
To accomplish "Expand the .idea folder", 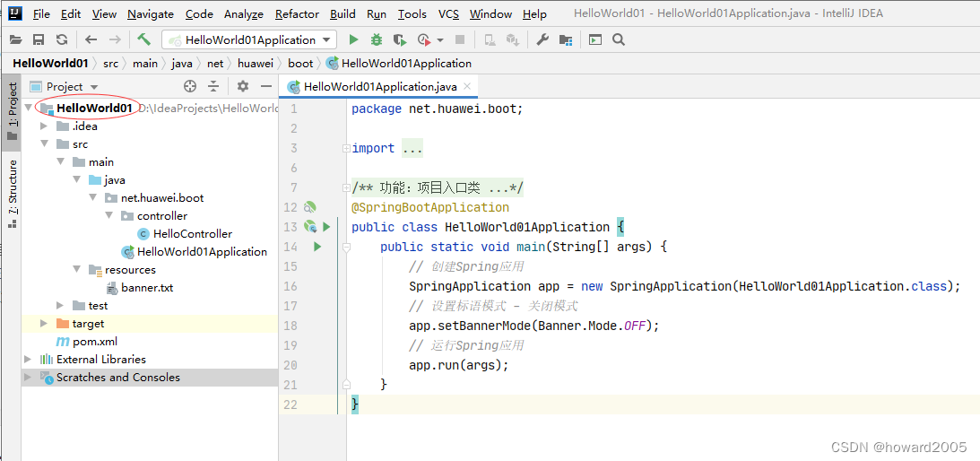I will [44, 126].
